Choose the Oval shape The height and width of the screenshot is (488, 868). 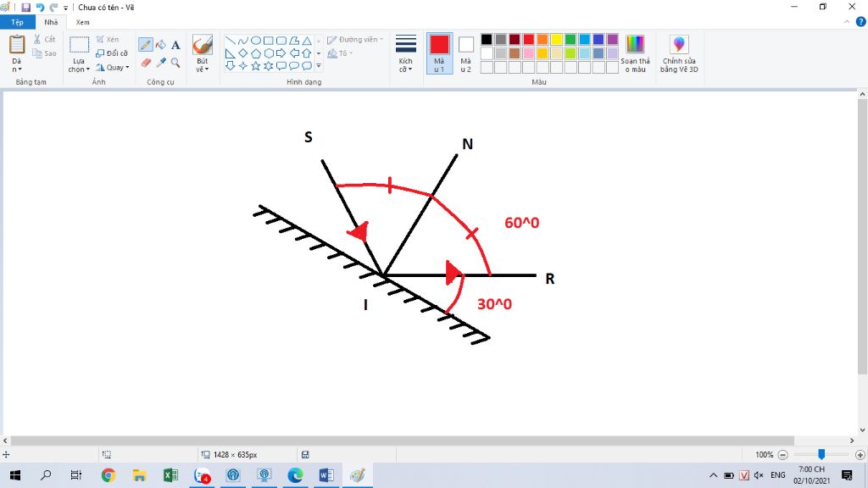256,41
